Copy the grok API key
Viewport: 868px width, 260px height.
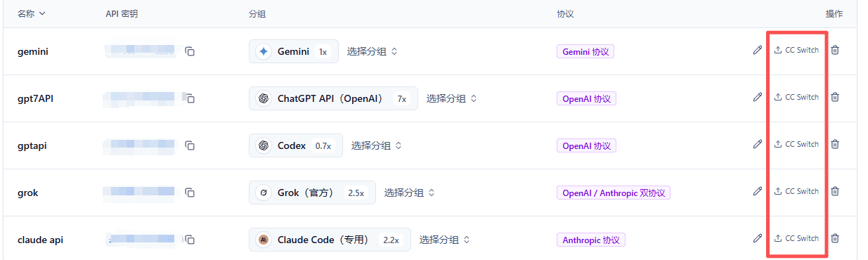190,193
